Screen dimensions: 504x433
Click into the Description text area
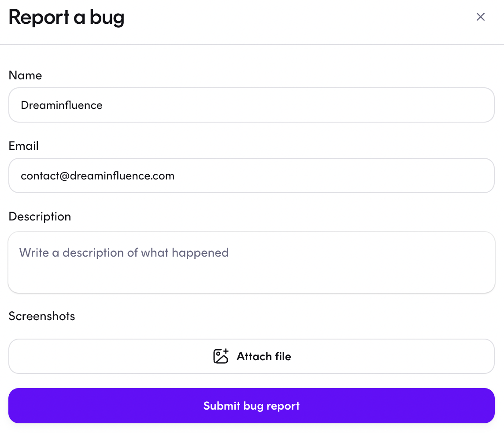(252, 262)
